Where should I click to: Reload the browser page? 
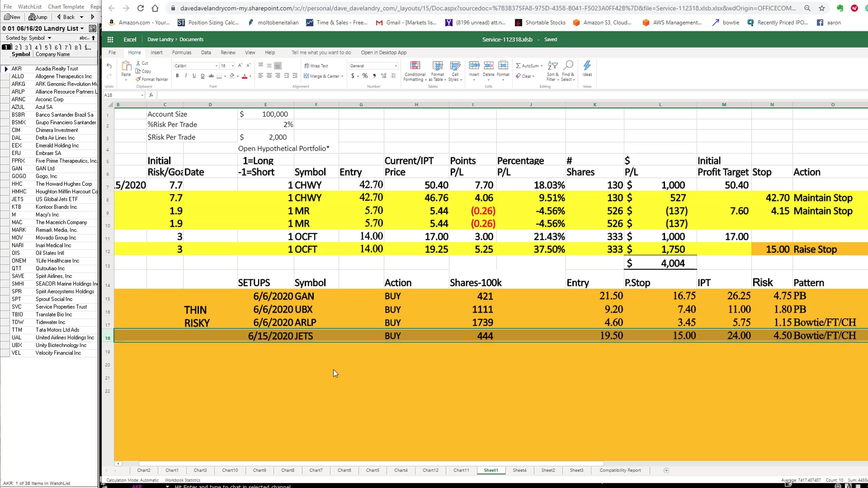141,8
